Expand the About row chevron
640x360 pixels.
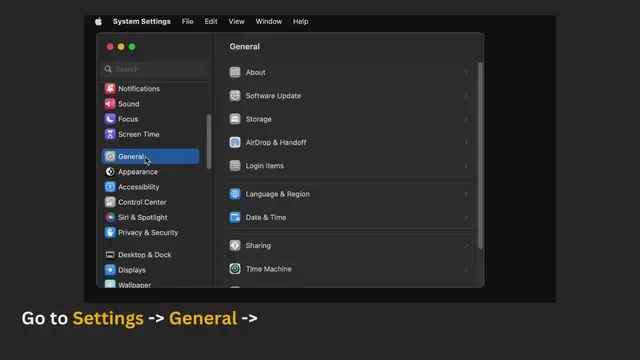[x=466, y=72]
